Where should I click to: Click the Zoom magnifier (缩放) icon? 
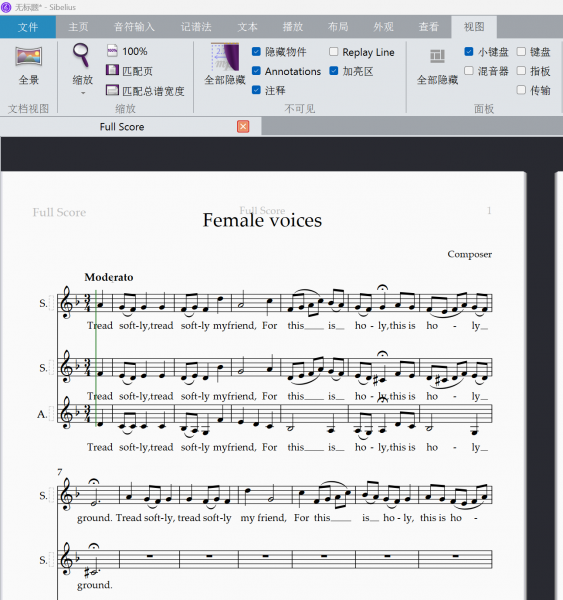[82, 55]
